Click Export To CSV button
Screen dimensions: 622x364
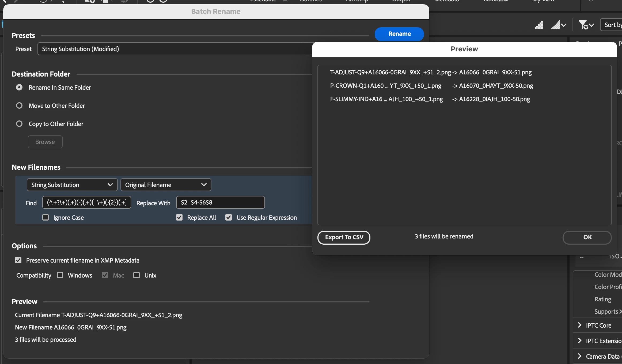[344, 237]
